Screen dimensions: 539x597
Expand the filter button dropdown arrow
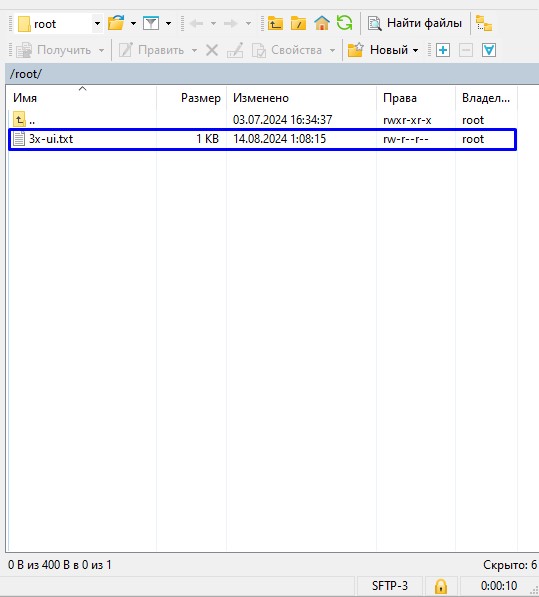(x=168, y=24)
